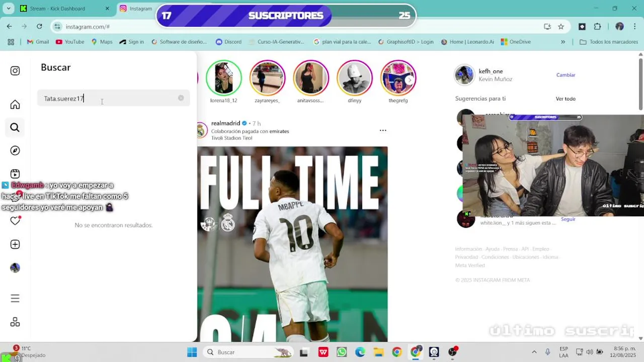This screenshot has width=644, height=362.
Task: Open Meta Verified footer link
Action: (x=469, y=265)
